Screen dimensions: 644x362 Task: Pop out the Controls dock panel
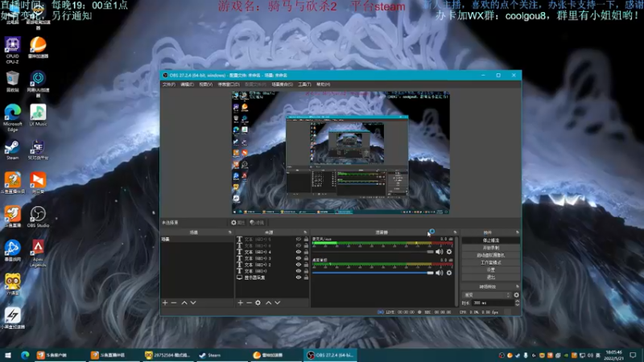click(517, 232)
